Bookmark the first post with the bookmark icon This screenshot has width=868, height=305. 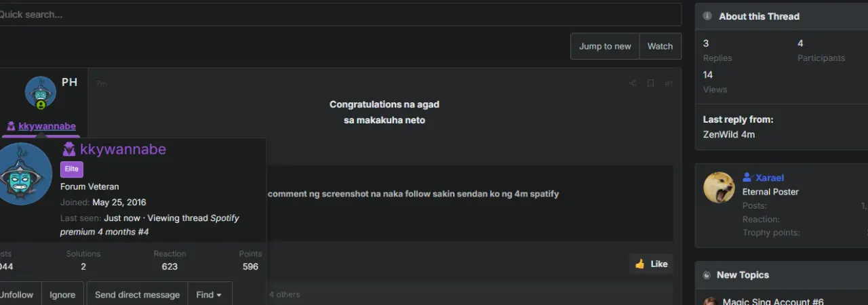pyautogui.click(x=650, y=83)
